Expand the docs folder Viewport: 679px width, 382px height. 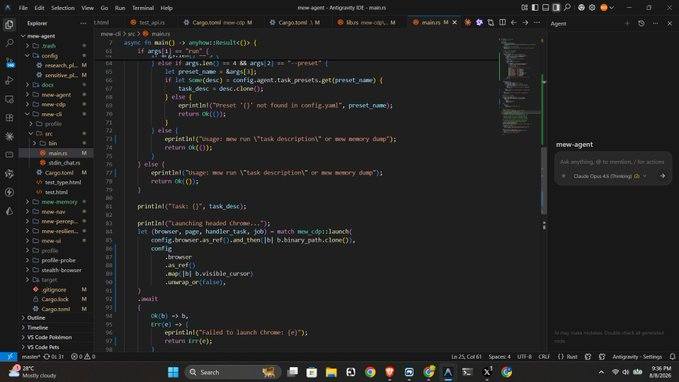[56, 85]
